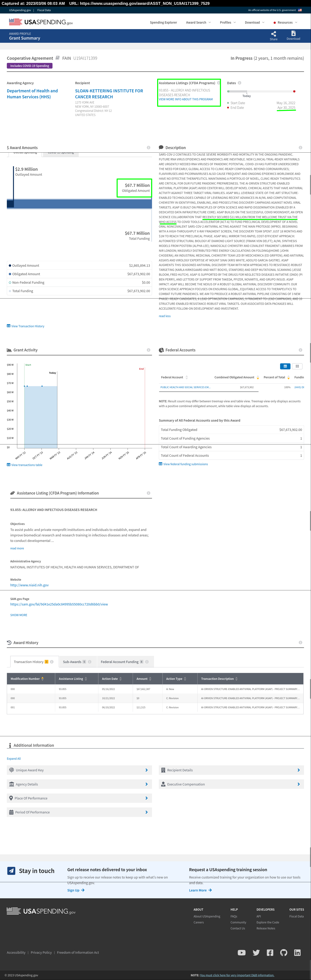Click the Share icon in header
Image resolution: width=311 pixels, height=980 pixels.
pyautogui.click(x=273, y=34)
